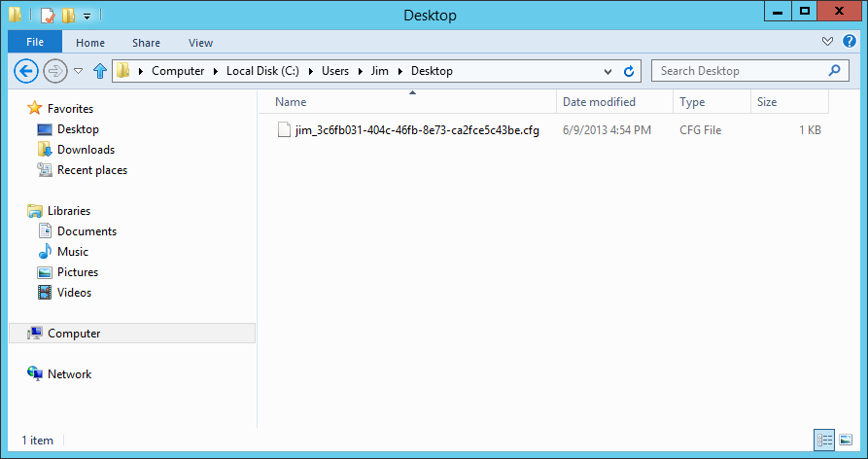
Task: Click Local Disk (C:) breadcrumb
Action: [x=263, y=71]
